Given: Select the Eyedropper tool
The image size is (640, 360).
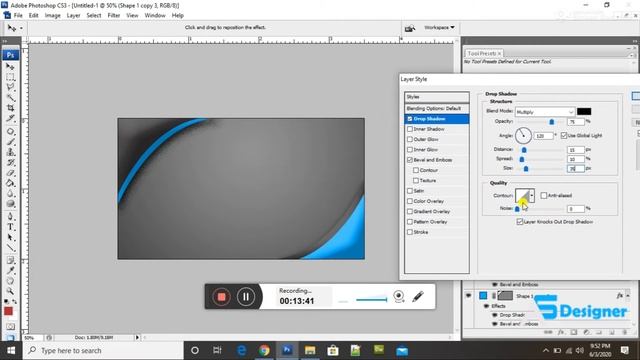Looking at the screenshot, I should (10, 270).
